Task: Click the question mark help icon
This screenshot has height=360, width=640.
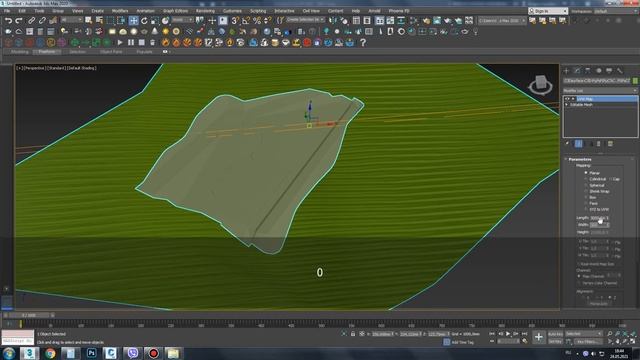Action: tap(363, 42)
